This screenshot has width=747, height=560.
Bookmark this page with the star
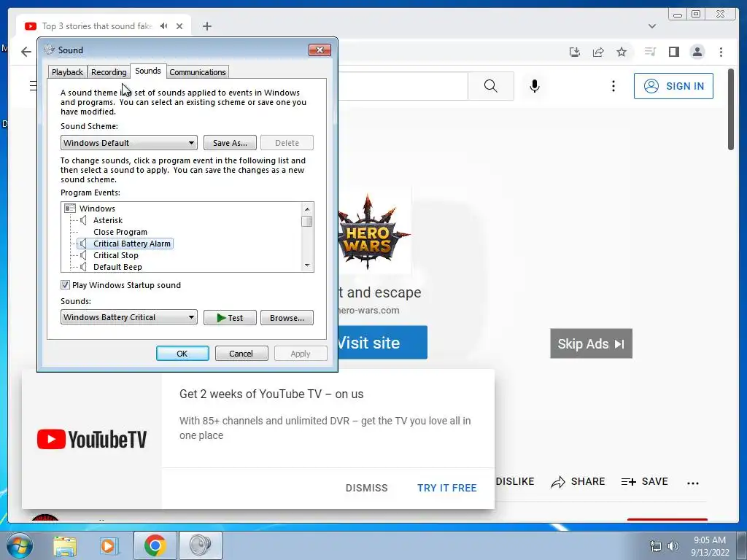pyautogui.click(x=622, y=52)
